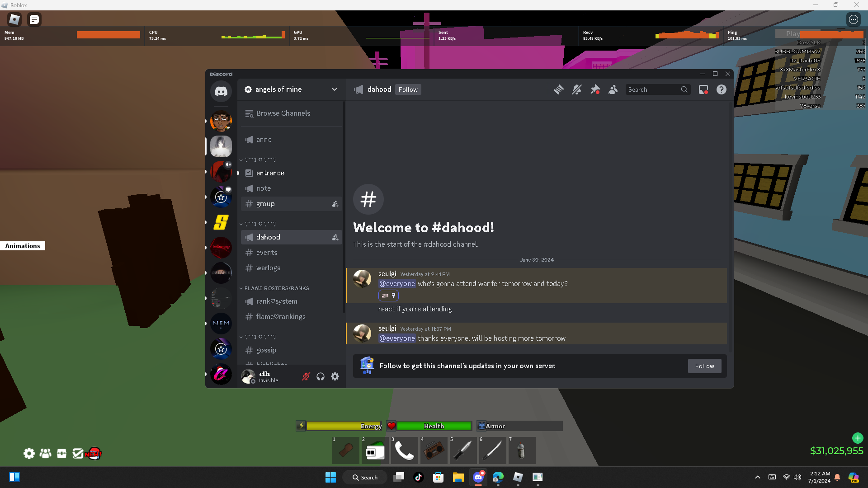Click the Discord search field
The image size is (868, 488).
(x=658, y=89)
